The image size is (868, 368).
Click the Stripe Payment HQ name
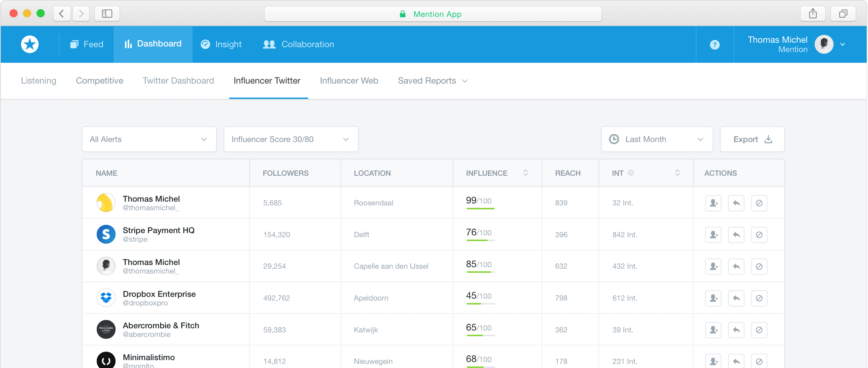pos(159,230)
